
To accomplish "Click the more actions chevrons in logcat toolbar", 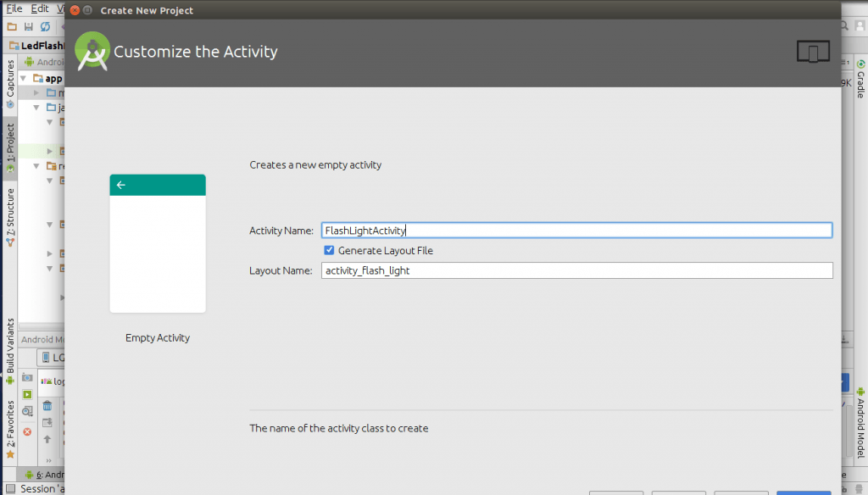I will pos(48,460).
